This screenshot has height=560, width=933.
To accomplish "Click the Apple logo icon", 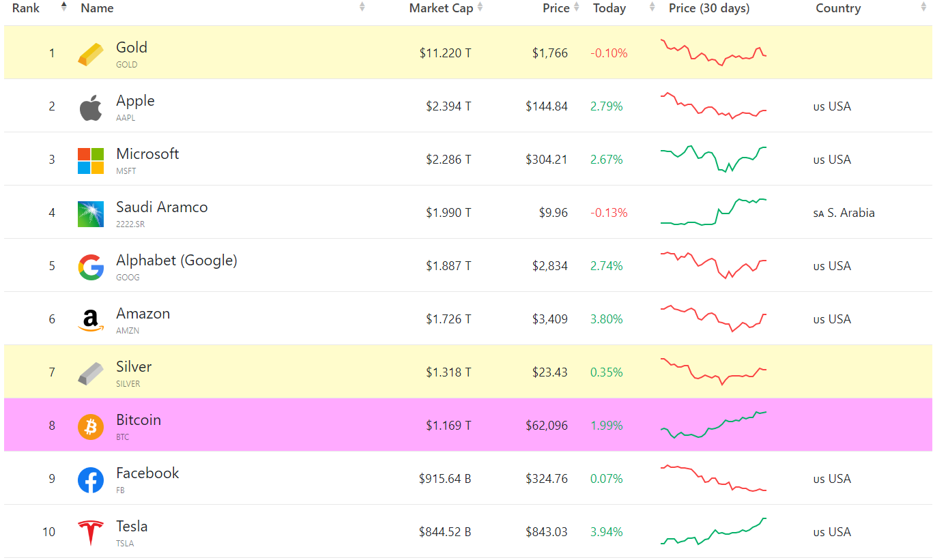I will [x=91, y=108].
